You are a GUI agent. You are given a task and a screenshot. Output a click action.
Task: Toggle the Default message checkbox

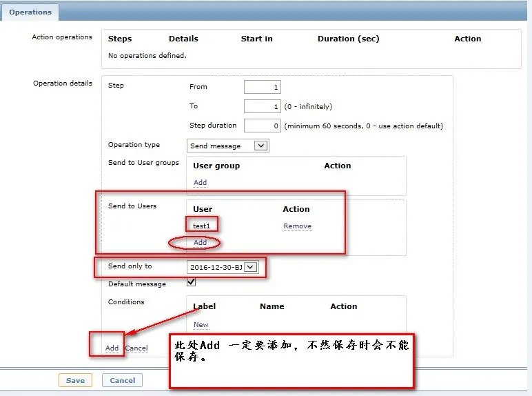(x=192, y=282)
